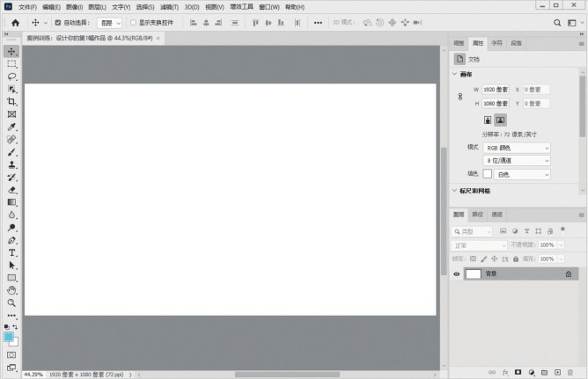This screenshot has height=379, width=588.
Task: Create a new layer button
Action: coord(557,372)
